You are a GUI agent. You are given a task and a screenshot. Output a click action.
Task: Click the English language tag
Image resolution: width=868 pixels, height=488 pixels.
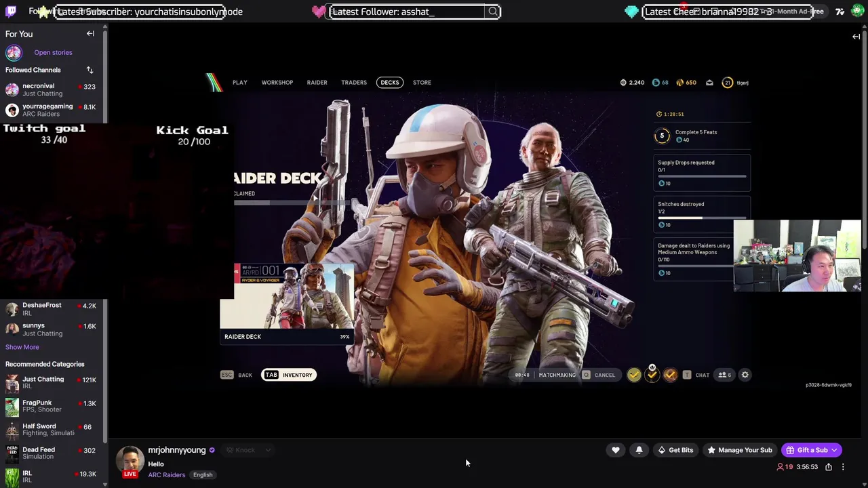coord(203,475)
